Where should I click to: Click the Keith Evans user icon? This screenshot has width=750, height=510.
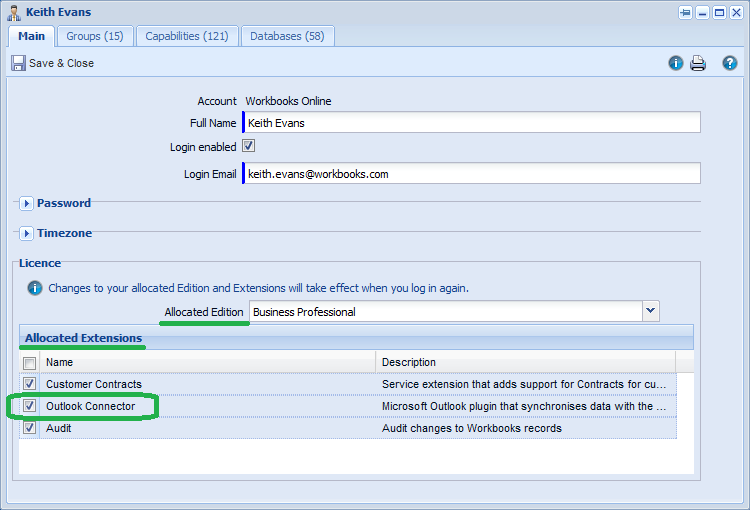coord(14,13)
